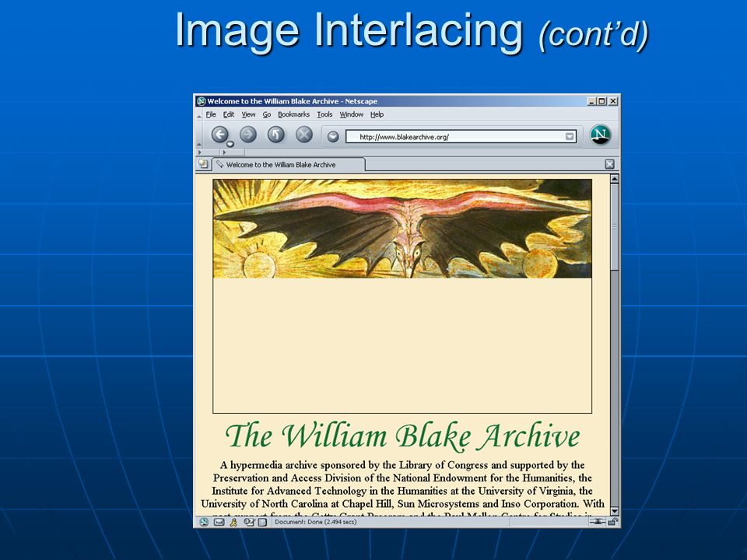The width and height of the screenshot is (747, 560).
Task: Reload the page with the Reload button
Action: point(275,135)
